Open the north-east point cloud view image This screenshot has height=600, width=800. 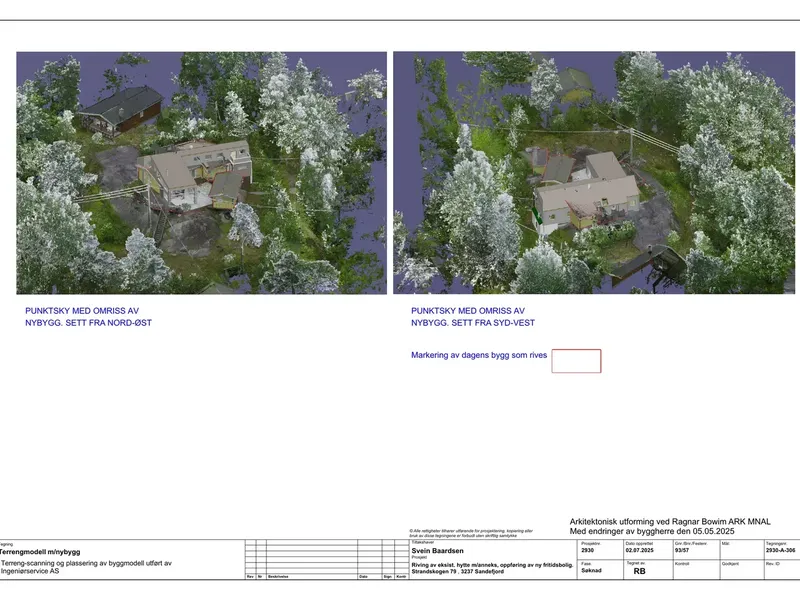click(x=202, y=172)
